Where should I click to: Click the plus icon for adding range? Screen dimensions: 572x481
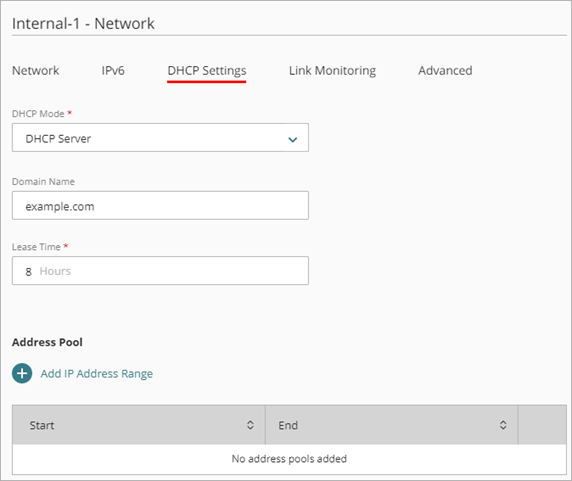tap(22, 373)
